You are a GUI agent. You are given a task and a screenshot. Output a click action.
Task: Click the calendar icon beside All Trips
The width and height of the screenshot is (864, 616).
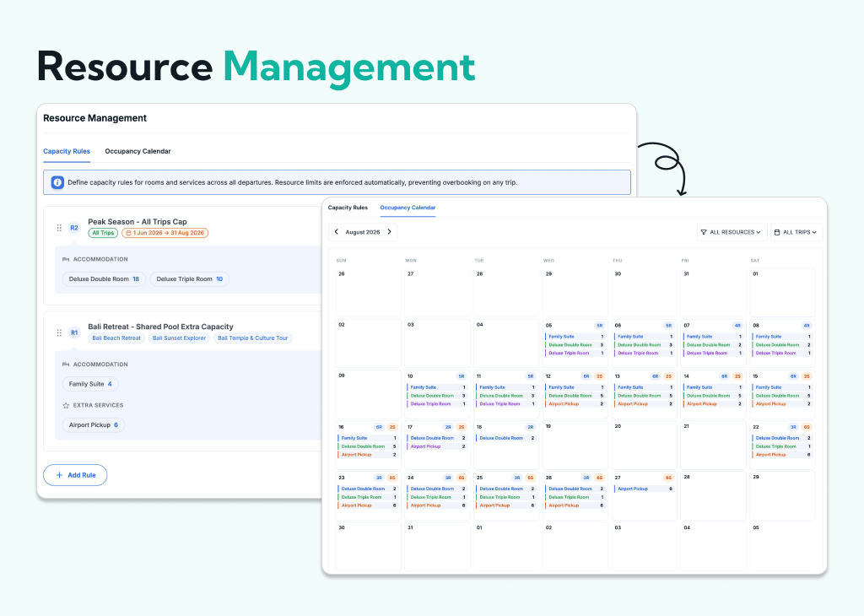[777, 232]
